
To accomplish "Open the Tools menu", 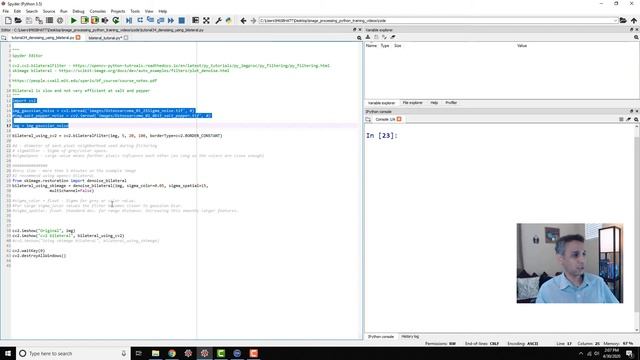I will tap(135, 11).
